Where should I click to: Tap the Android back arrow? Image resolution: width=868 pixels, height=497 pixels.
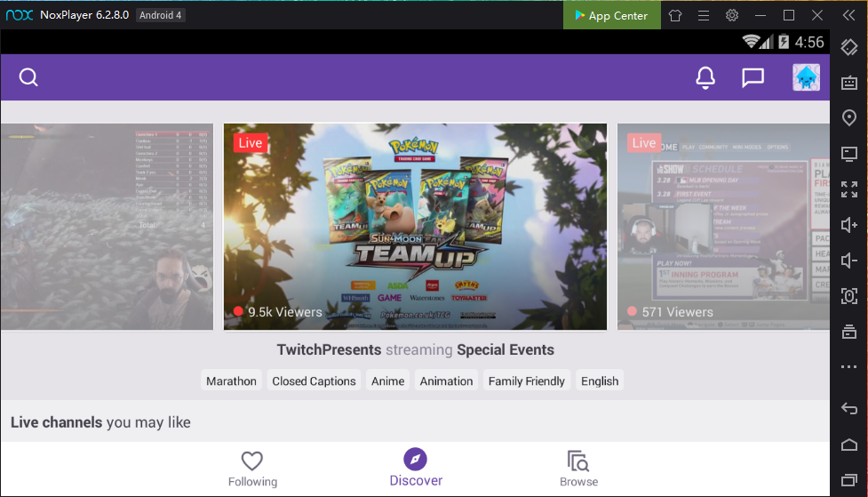click(x=848, y=409)
